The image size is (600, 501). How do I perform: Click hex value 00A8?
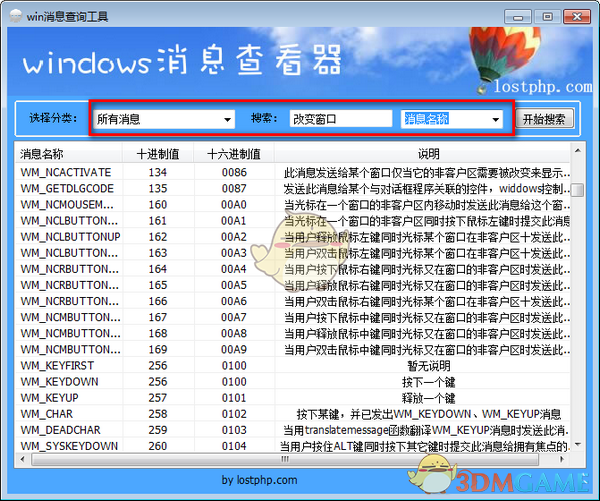234,333
